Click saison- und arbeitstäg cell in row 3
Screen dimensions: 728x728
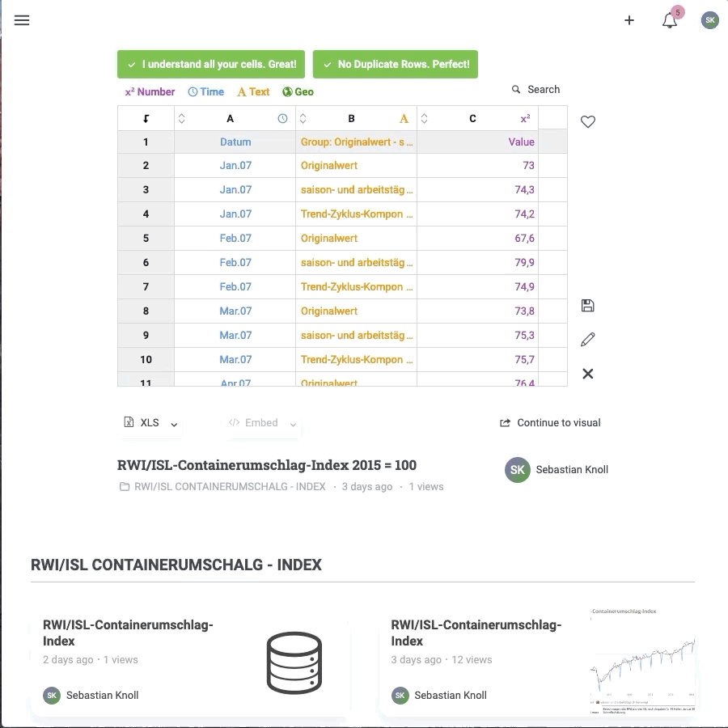pos(356,189)
